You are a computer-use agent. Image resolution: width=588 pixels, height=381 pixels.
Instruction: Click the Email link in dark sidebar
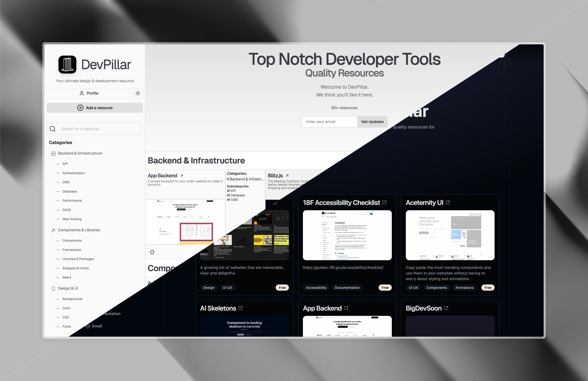click(97, 326)
